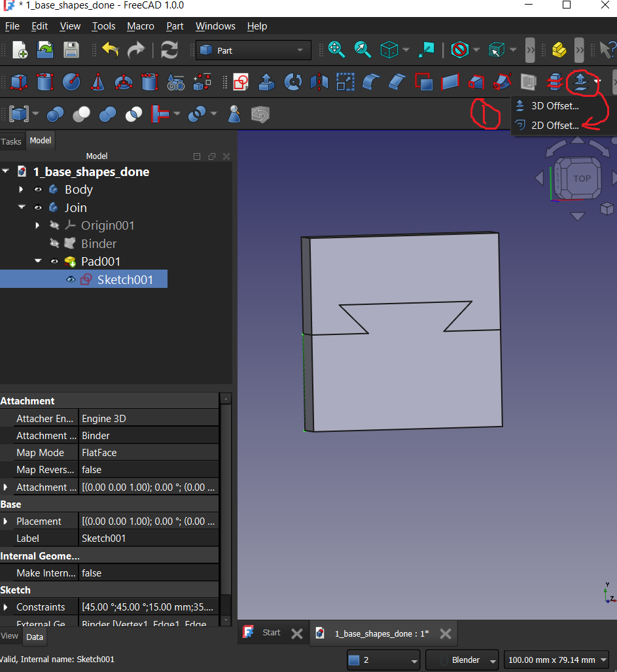Image resolution: width=617 pixels, height=672 pixels.
Task: Create a new document with the New icon
Action: click(20, 50)
